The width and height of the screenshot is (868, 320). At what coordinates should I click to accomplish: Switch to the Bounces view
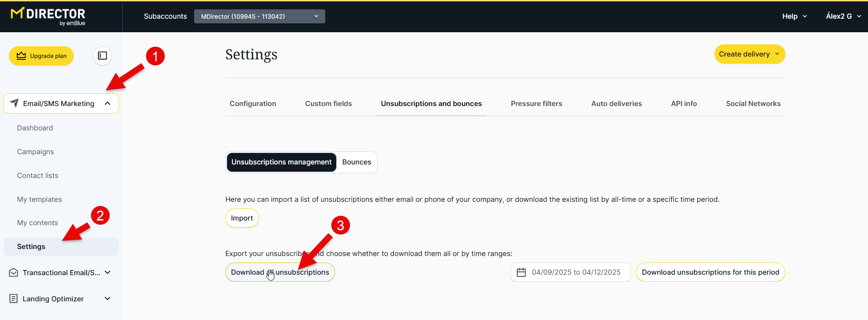coord(357,162)
